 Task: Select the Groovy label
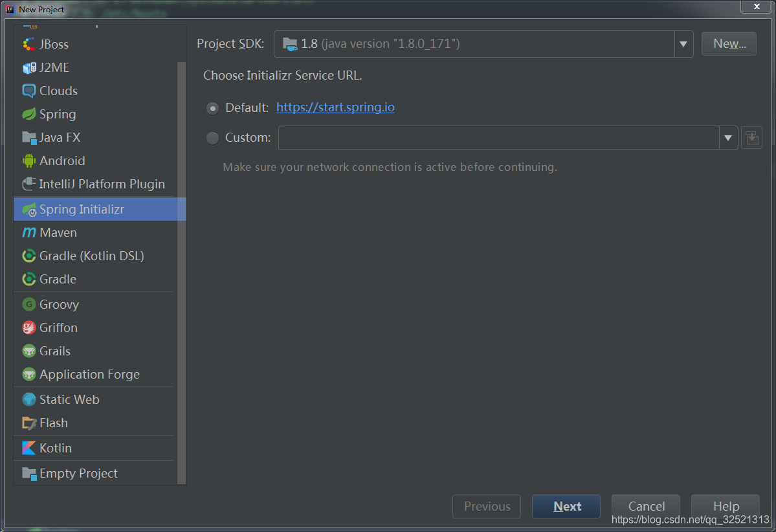point(59,304)
